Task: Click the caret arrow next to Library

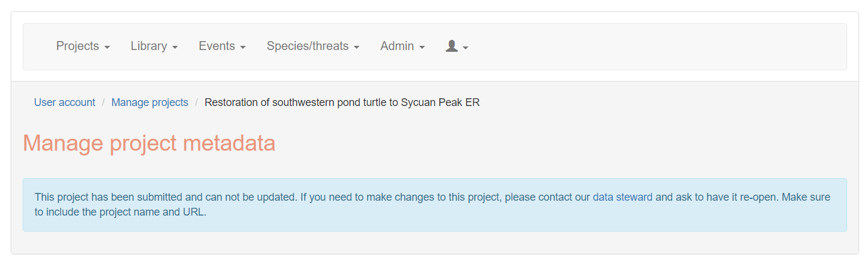Action: (175, 48)
